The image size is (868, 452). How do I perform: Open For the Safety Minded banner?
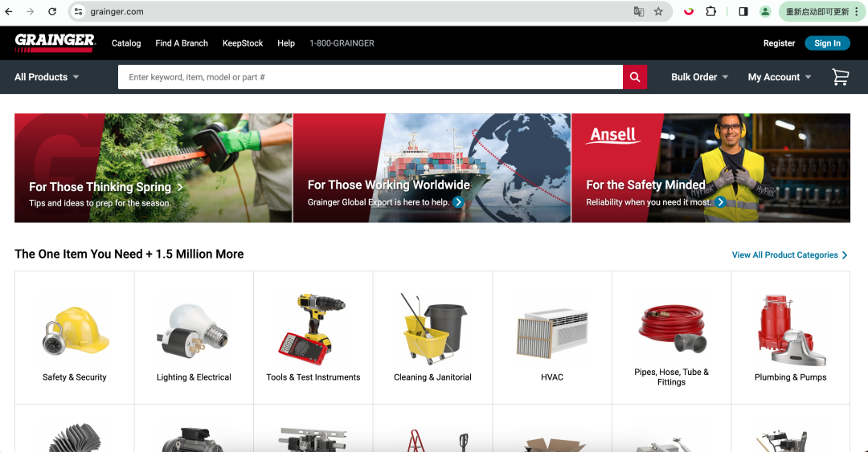point(710,168)
